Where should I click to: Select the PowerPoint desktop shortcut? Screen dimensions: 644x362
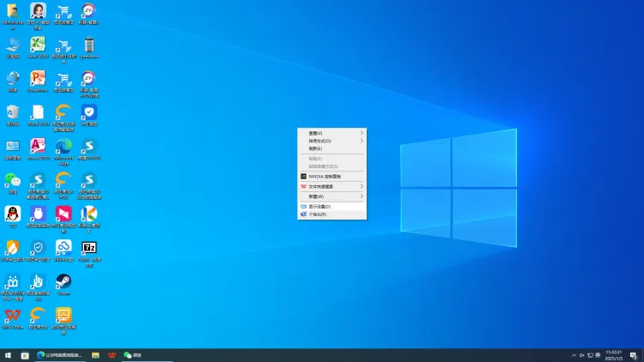coord(38,81)
